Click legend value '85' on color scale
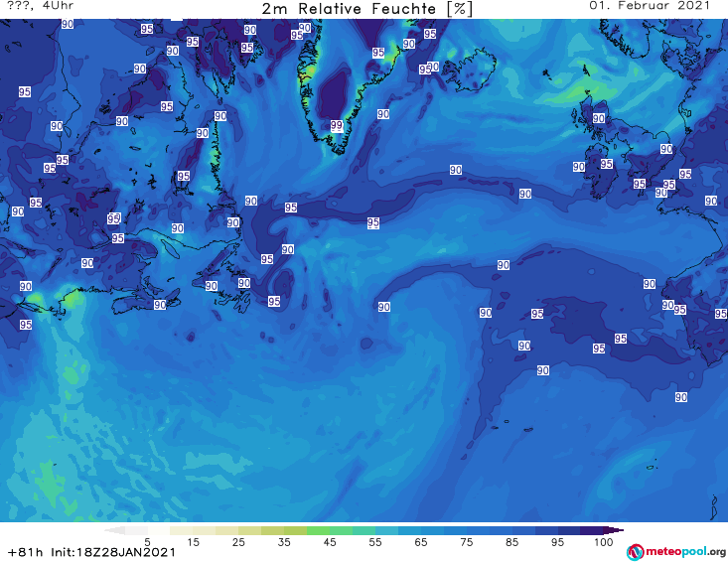 pos(511,542)
